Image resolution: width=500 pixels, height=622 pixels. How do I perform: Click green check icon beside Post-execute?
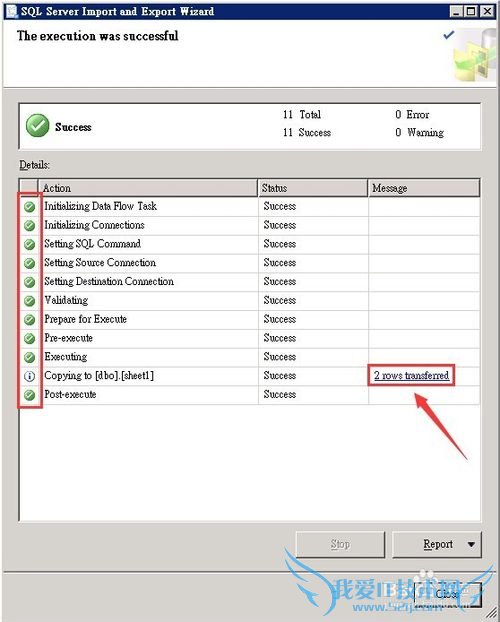pos(29,395)
